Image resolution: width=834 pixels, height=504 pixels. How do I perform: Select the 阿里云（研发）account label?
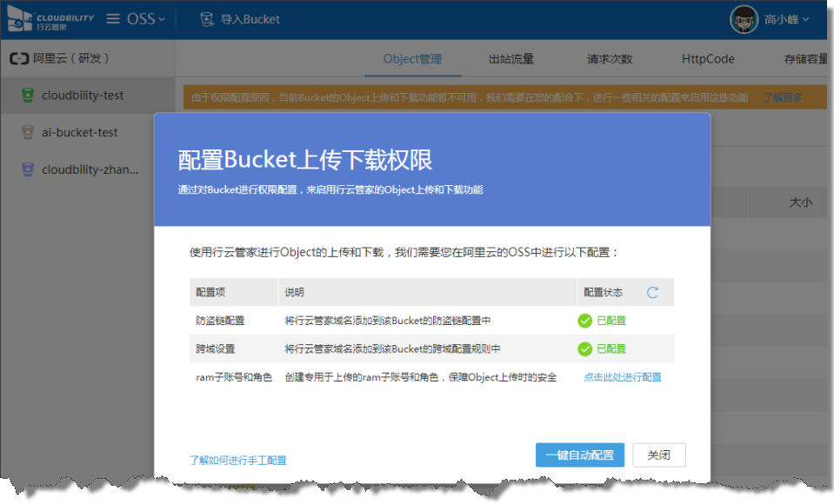(x=70, y=58)
